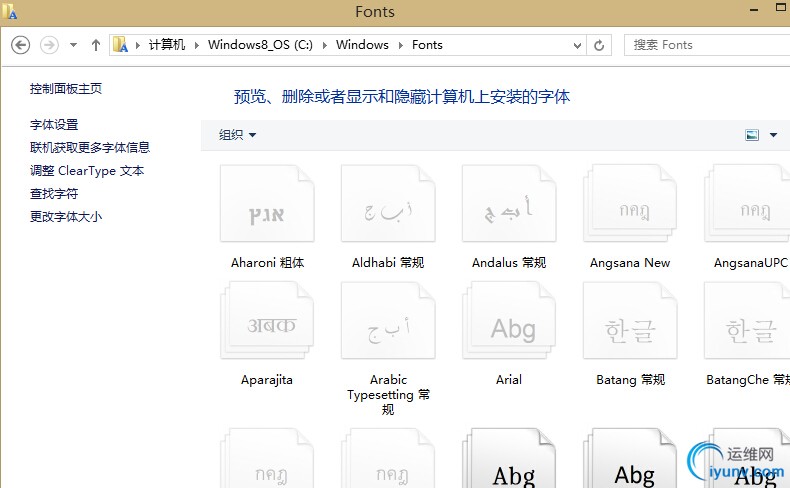The width and height of the screenshot is (790, 488).
Task: Click the Aharoni 粗体 label
Action: pyautogui.click(x=268, y=263)
